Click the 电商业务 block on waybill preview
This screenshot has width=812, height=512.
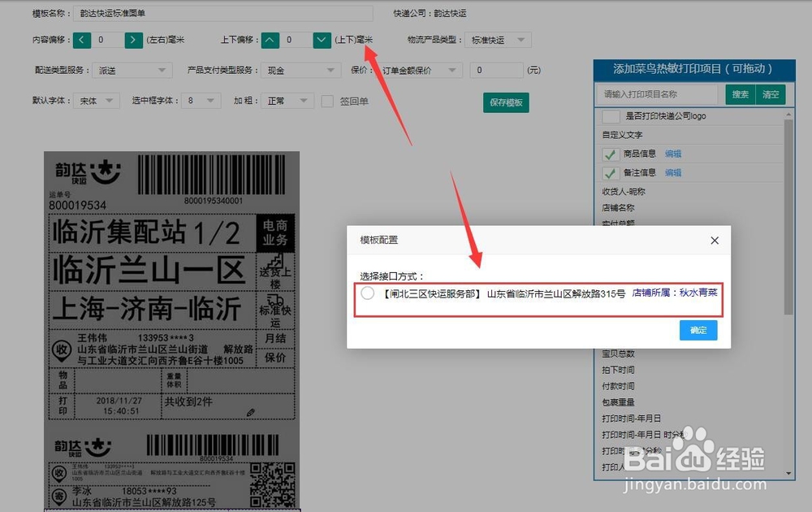(x=275, y=232)
